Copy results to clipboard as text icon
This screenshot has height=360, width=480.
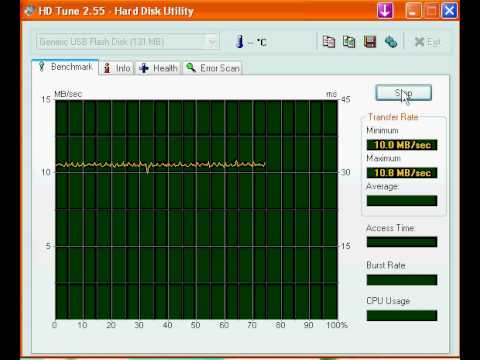point(329,42)
